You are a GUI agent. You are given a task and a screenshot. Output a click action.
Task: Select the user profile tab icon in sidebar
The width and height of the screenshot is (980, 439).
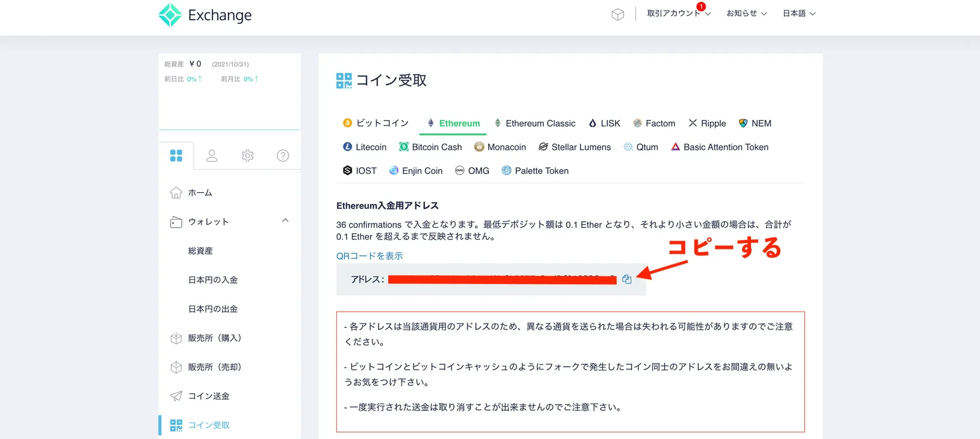pyautogui.click(x=212, y=156)
